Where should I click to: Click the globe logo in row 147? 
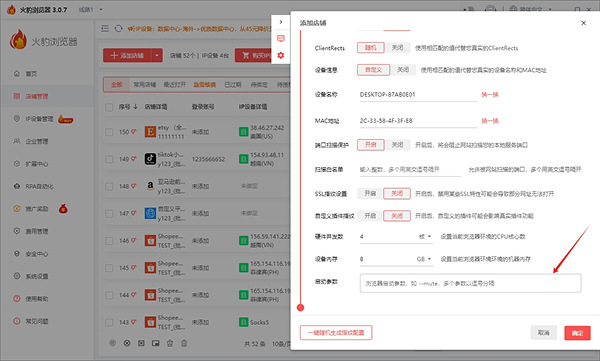(150, 213)
